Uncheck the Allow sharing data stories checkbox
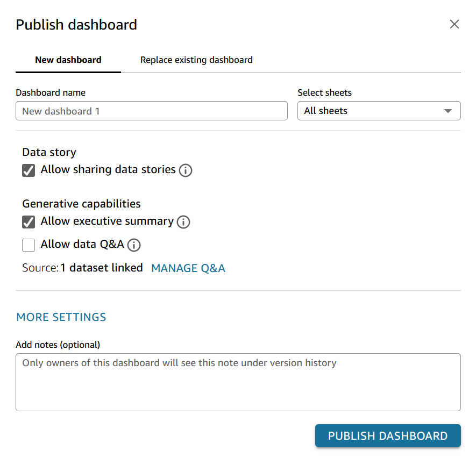476x458 pixels. [x=29, y=170]
